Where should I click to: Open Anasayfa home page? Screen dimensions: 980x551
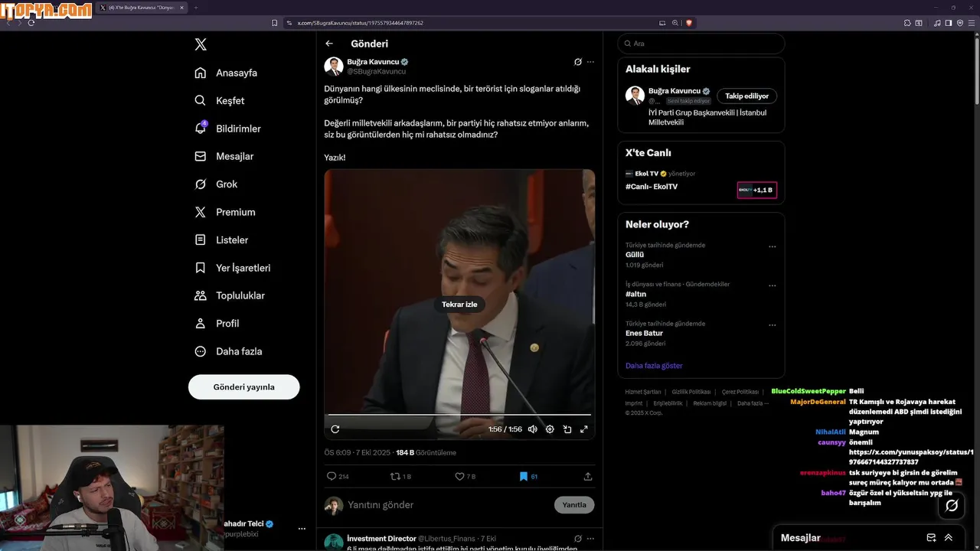pyautogui.click(x=226, y=73)
